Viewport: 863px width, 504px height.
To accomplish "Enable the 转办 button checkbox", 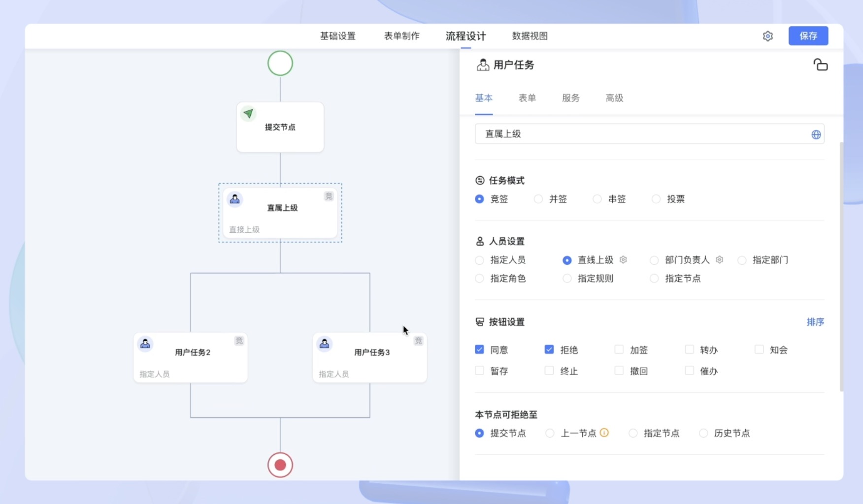I will click(689, 349).
